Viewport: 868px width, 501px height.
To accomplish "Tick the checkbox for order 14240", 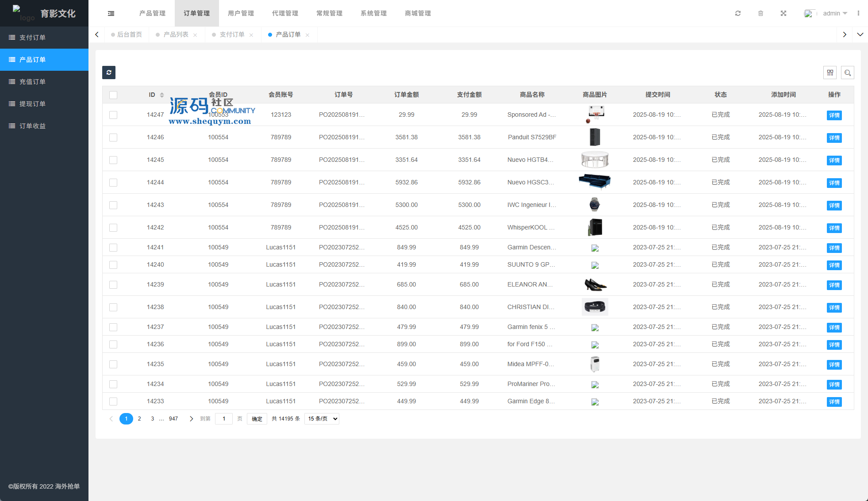I will tap(113, 265).
